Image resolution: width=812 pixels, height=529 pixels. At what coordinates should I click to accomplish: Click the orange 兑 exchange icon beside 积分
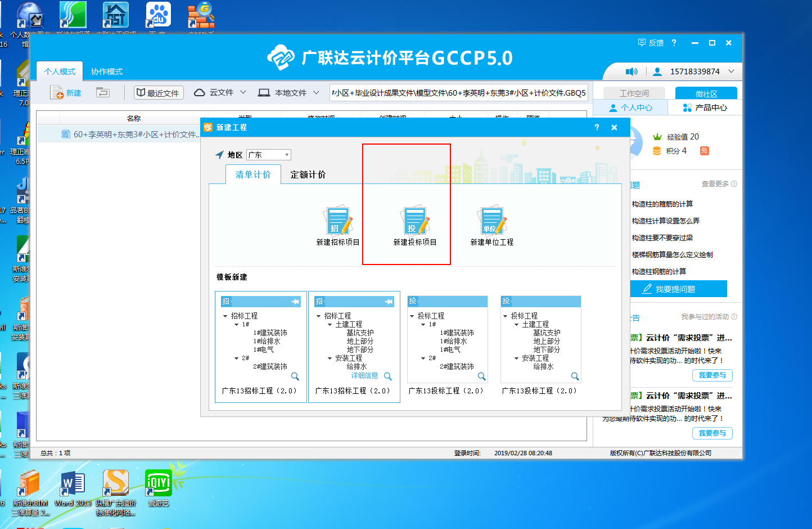705,151
